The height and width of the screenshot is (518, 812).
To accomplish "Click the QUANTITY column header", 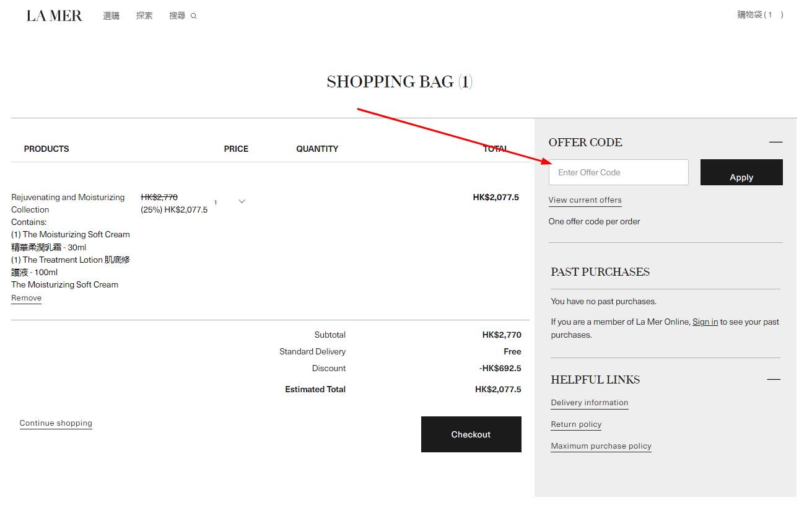I will pyautogui.click(x=317, y=149).
